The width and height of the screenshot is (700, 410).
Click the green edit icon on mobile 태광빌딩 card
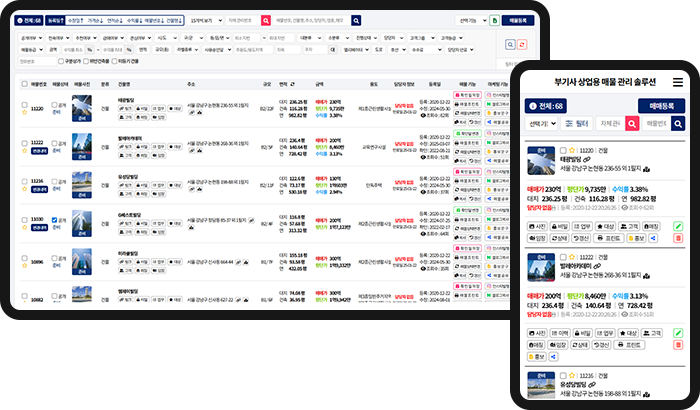pyautogui.click(x=677, y=226)
